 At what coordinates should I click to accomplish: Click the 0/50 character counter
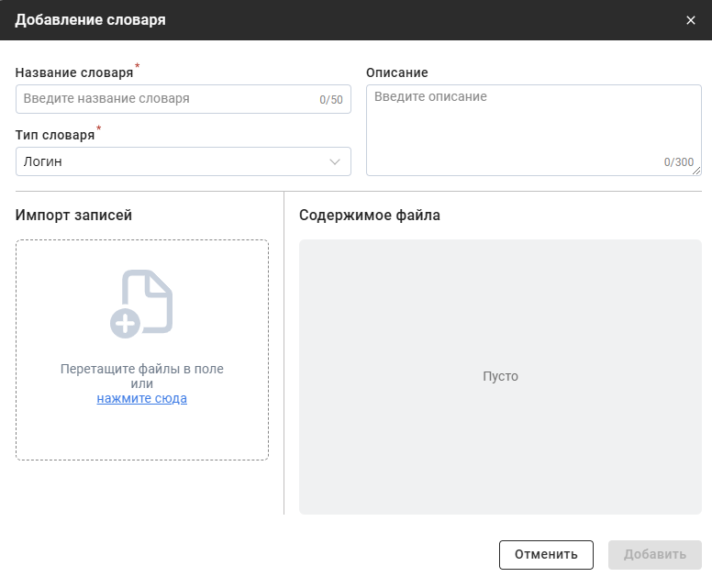(x=330, y=100)
